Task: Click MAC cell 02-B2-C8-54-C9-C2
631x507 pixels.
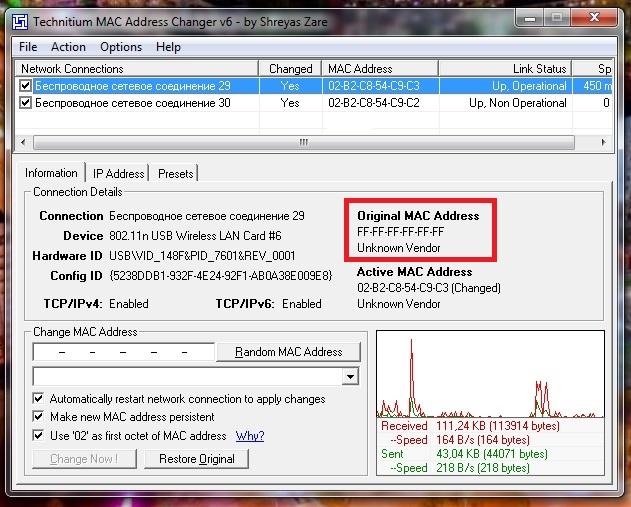Action: point(374,103)
